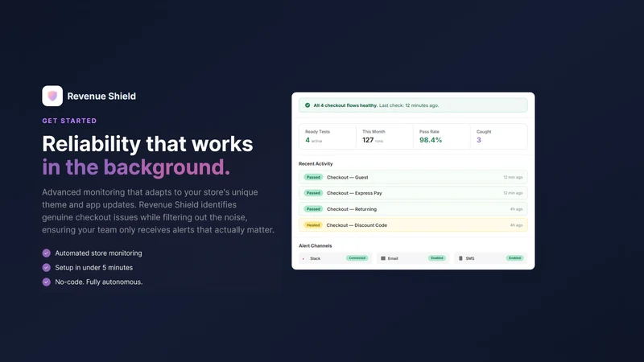Screen dimensions: 644x362
Task: Open the This Month 127 runs stat
Action: pyautogui.click(x=385, y=136)
